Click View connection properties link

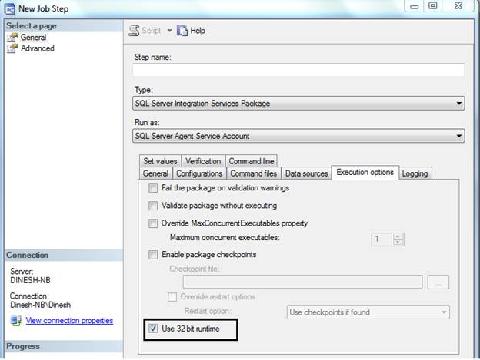coord(69,321)
